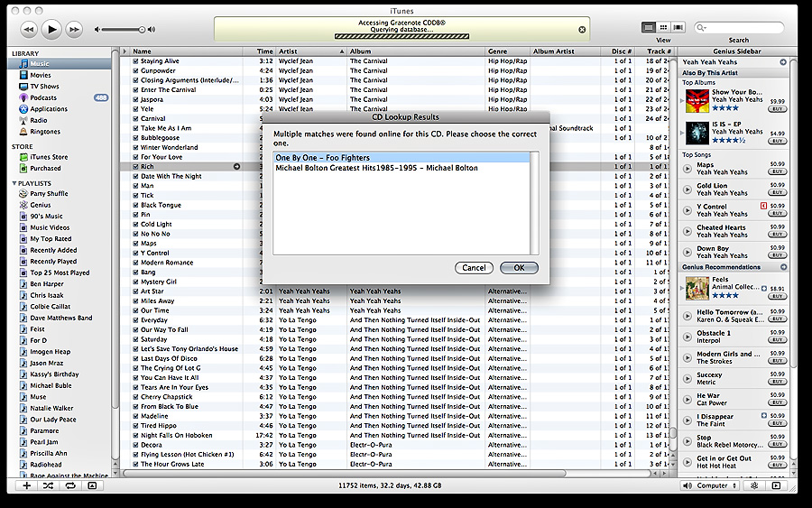
Task: Toggle shuffle at bottom bar
Action: [48, 485]
